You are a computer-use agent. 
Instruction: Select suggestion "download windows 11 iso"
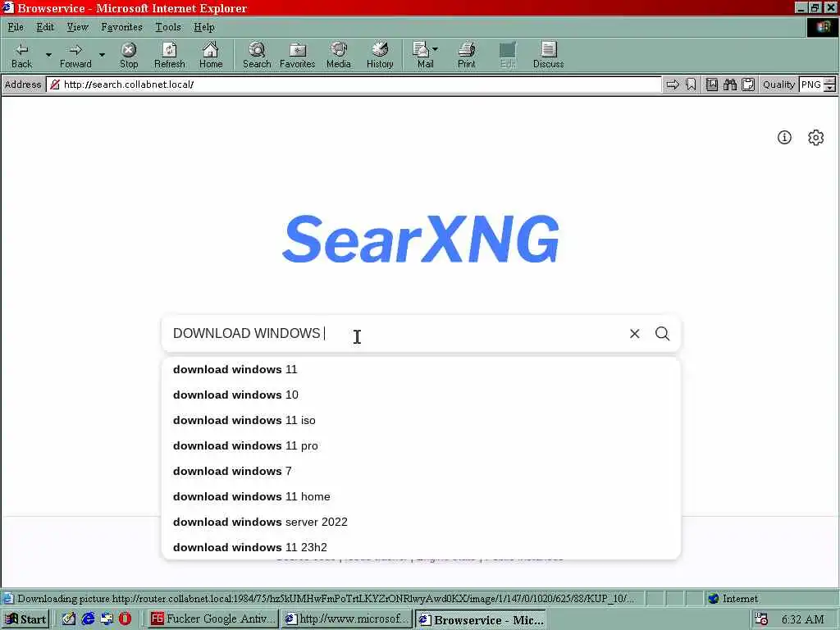[x=421, y=421]
